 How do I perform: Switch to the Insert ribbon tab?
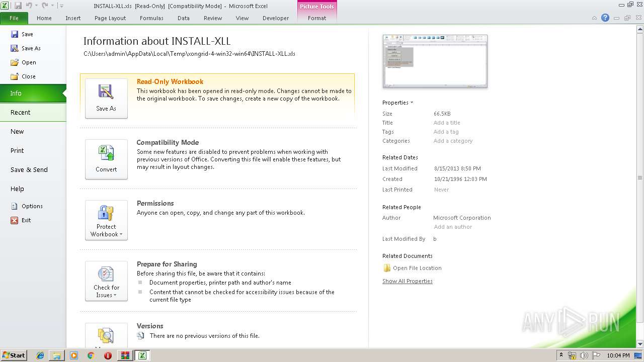point(73,18)
